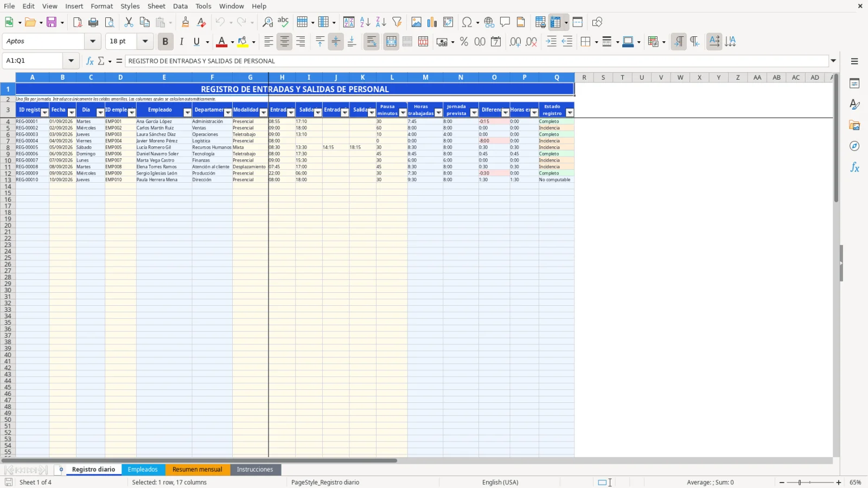The width and height of the screenshot is (868, 488).
Task: Toggle Freeze Rows and Columns
Action: (x=556, y=22)
